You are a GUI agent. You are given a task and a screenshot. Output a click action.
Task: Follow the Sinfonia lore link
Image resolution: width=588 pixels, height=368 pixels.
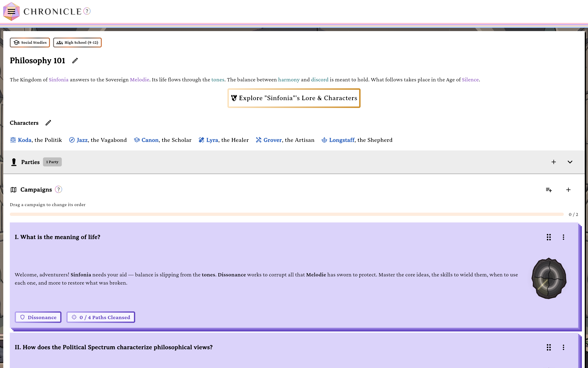click(x=59, y=80)
